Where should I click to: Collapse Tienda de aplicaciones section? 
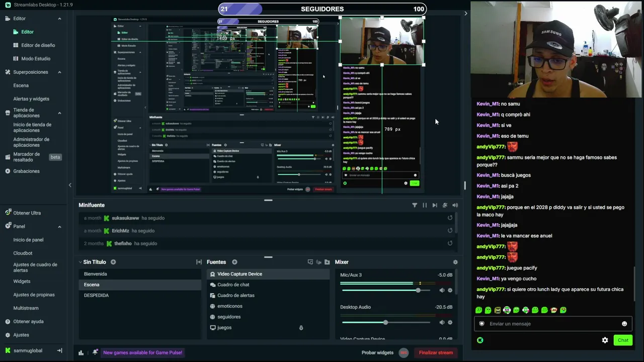pyautogui.click(x=59, y=113)
